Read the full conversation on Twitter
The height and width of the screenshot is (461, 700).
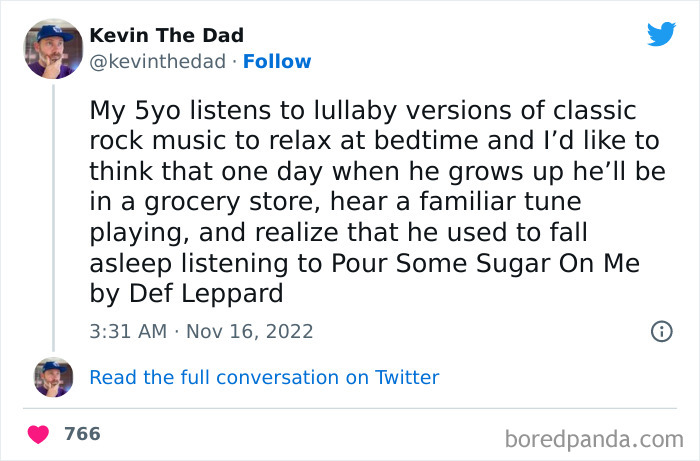(264, 377)
